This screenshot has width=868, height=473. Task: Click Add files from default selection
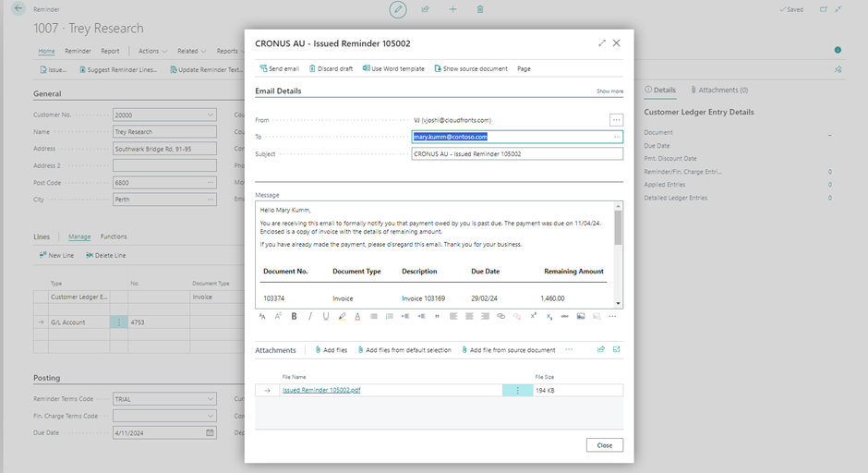[404, 350]
